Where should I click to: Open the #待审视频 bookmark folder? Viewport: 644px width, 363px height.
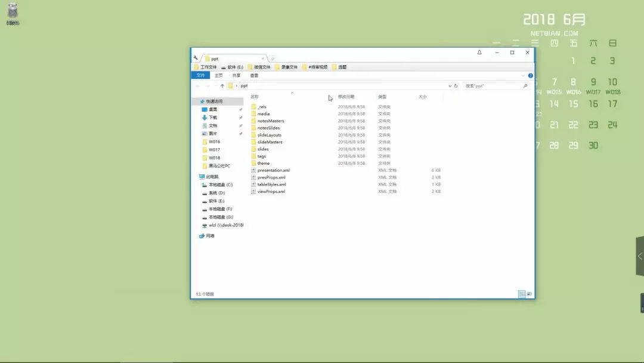pos(315,67)
